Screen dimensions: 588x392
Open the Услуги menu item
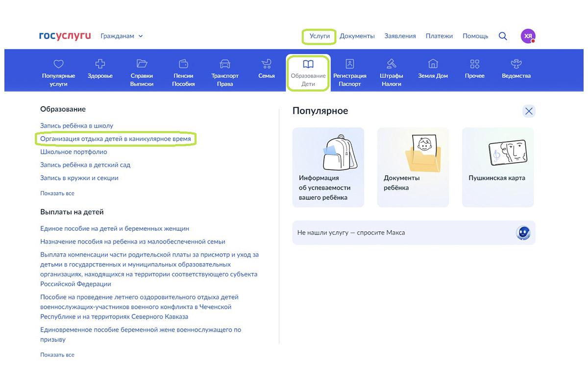point(319,36)
